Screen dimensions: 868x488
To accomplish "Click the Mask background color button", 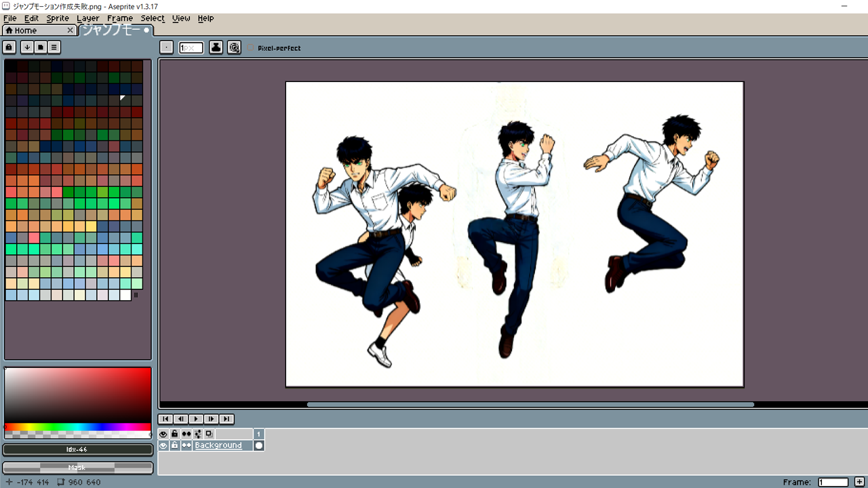I will point(77,468).
